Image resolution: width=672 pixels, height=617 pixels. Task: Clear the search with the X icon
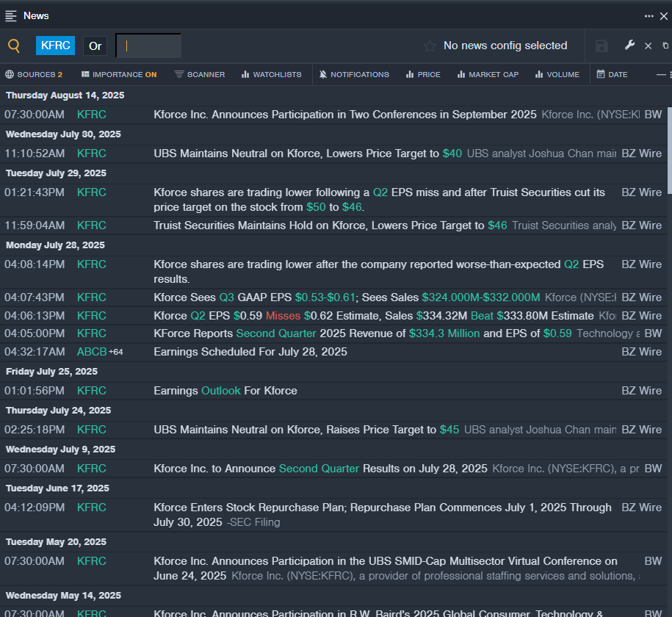(648, 46)
